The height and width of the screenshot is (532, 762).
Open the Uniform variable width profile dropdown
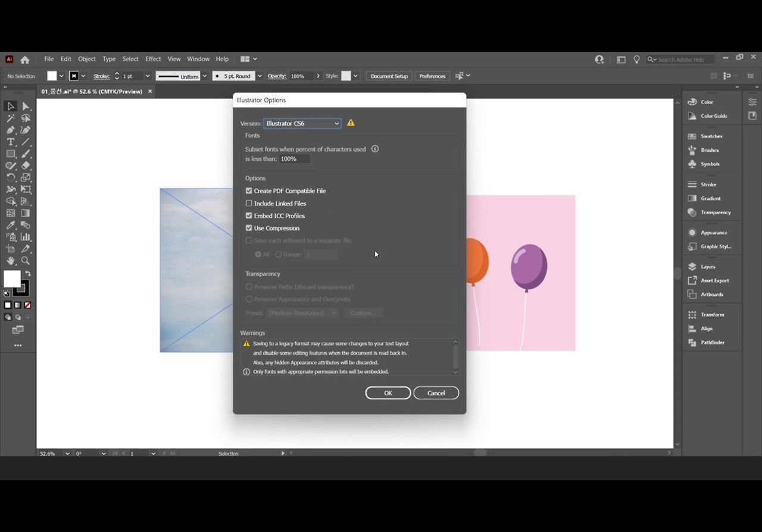205,76
